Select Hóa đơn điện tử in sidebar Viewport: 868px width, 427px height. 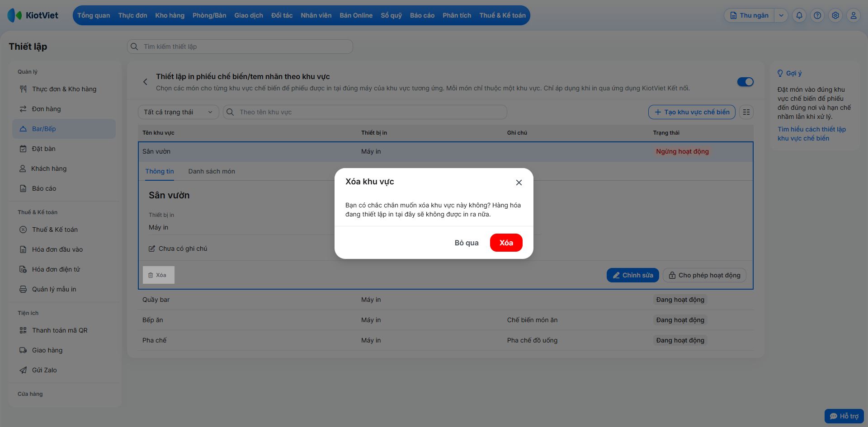[64, 269]
